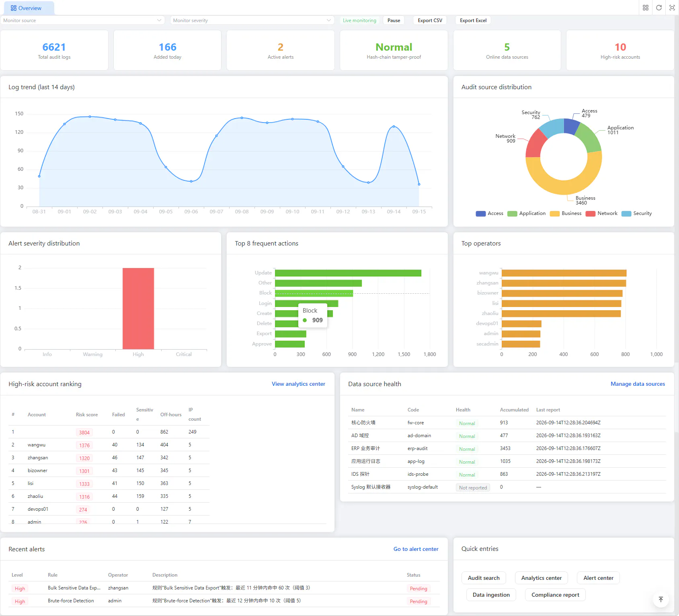Click the High-risk accounts card
The width and height of the screenshot is (679, 616).
tap(620, 50)
